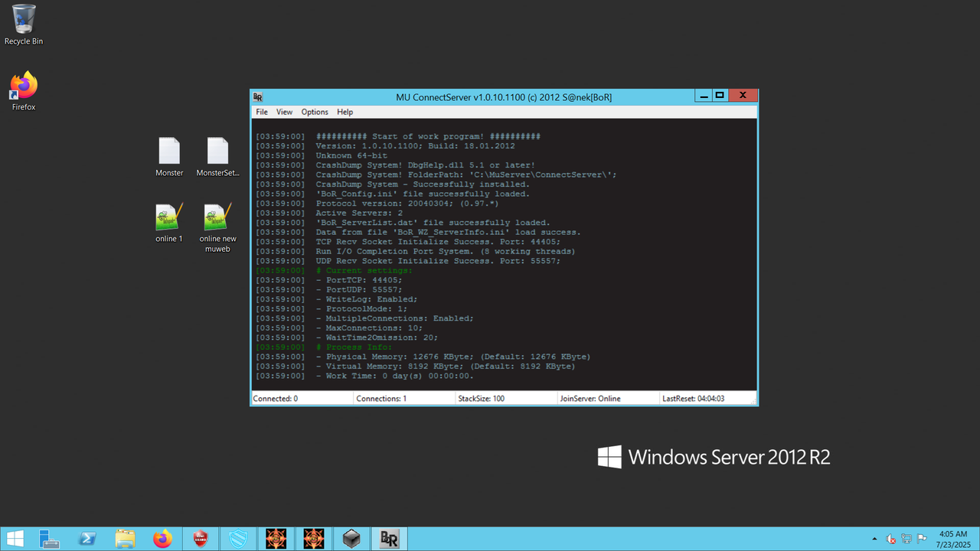Maximize the MU ConnectServer window
Image resolution: width=980 pixels, height=551 pixels.
[720, 96]
